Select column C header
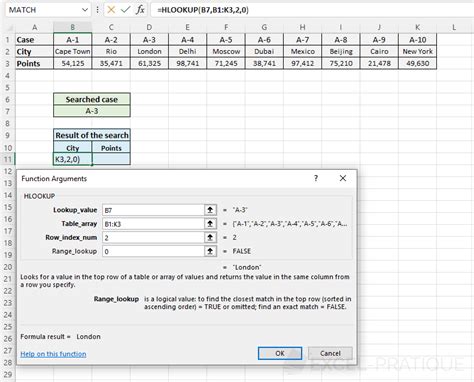Screen dimensions: 474x382 tap(111, 27)
